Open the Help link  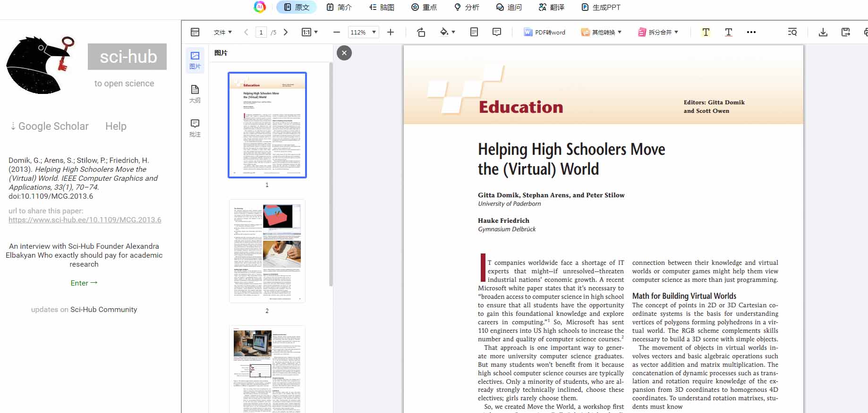116,126
